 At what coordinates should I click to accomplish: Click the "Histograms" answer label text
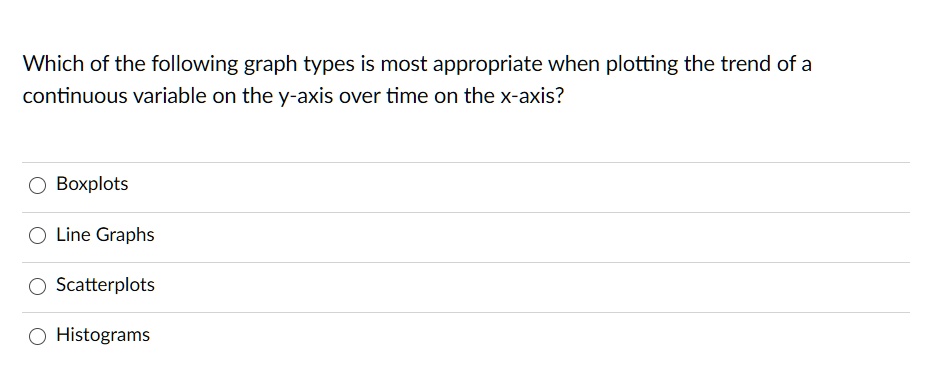click(x=103, y=335)
